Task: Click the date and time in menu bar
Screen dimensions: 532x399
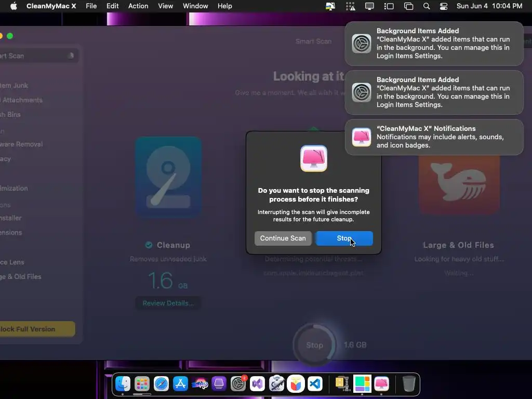Action: click(x=489, y=6)
